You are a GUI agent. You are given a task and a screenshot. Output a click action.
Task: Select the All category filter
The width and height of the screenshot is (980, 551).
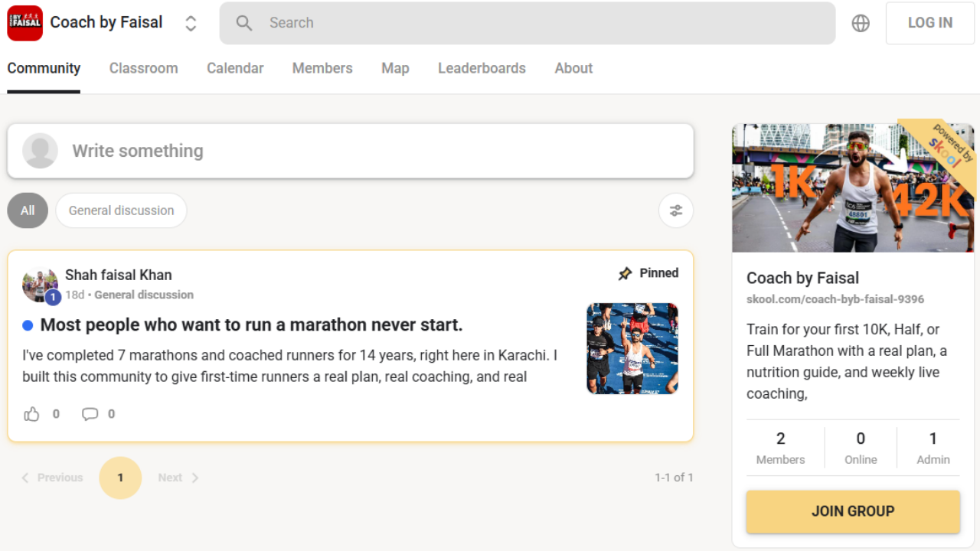point(28,210)
